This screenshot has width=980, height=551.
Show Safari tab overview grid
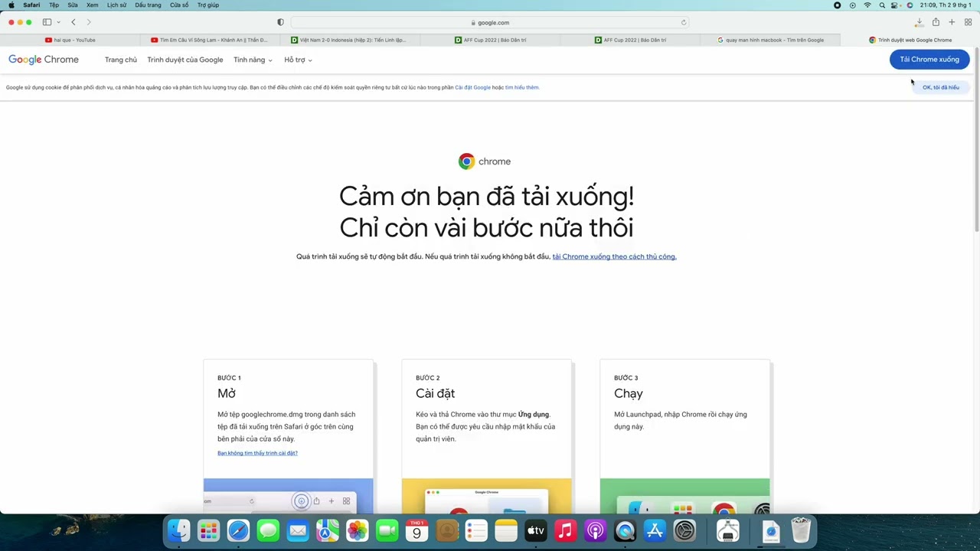click(x=968, y=22)
